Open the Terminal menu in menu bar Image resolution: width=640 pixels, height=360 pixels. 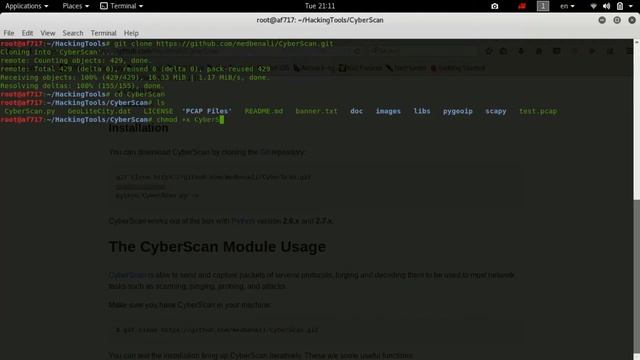pos(103,33)
